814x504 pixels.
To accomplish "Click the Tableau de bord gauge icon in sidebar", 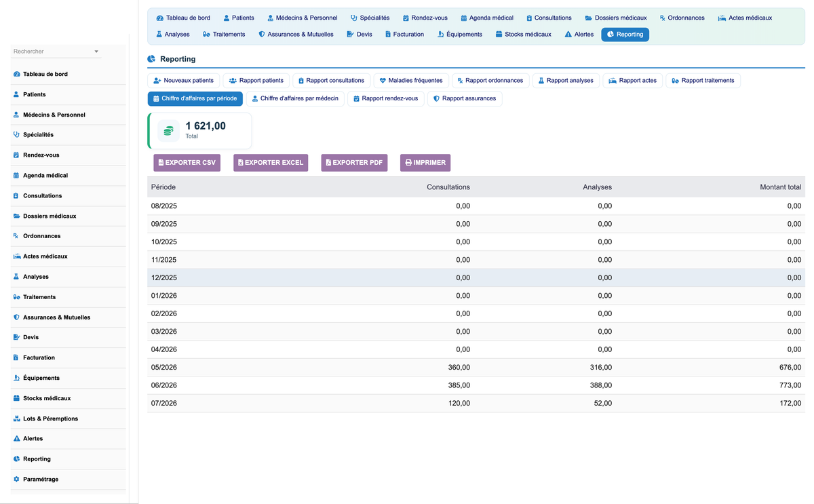I will point(16,74).
